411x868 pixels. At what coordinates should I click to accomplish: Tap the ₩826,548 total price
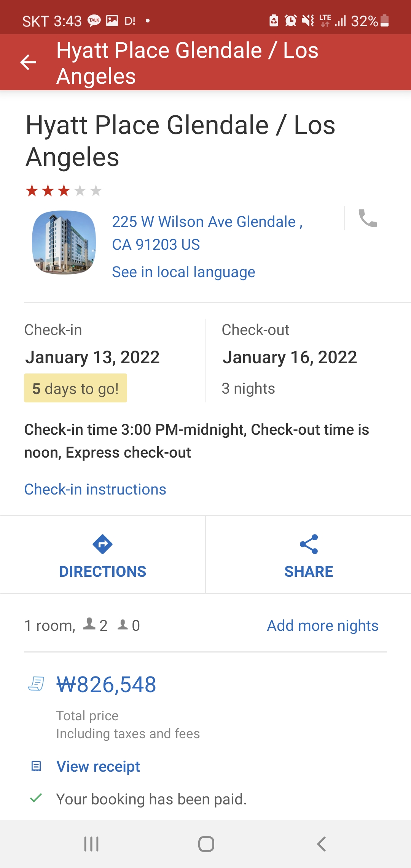point(106,685)
